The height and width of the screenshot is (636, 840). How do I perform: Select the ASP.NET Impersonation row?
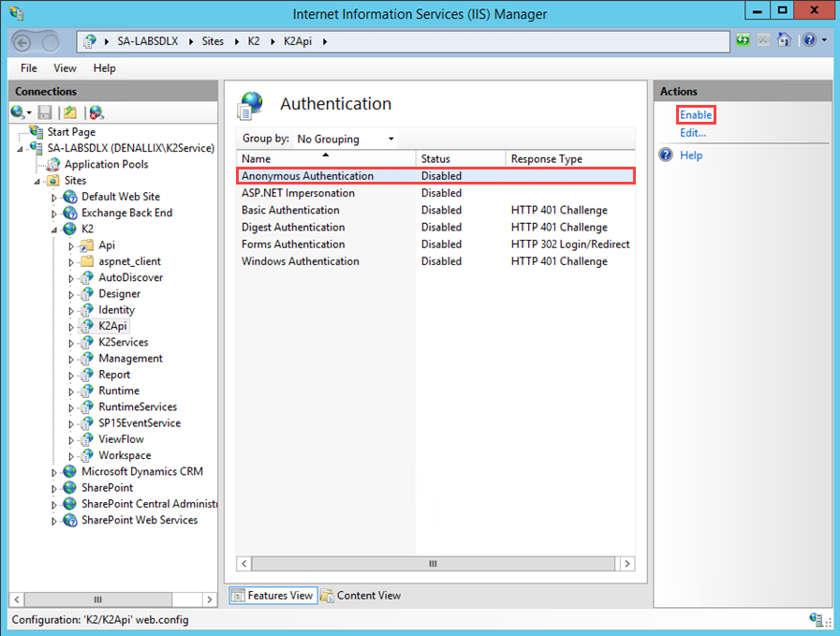click(435, 193)
